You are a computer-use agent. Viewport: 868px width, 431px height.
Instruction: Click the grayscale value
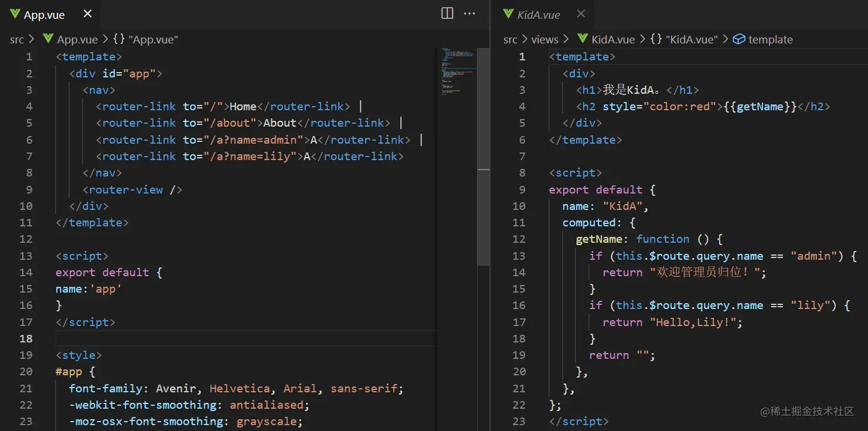(267, 421)
